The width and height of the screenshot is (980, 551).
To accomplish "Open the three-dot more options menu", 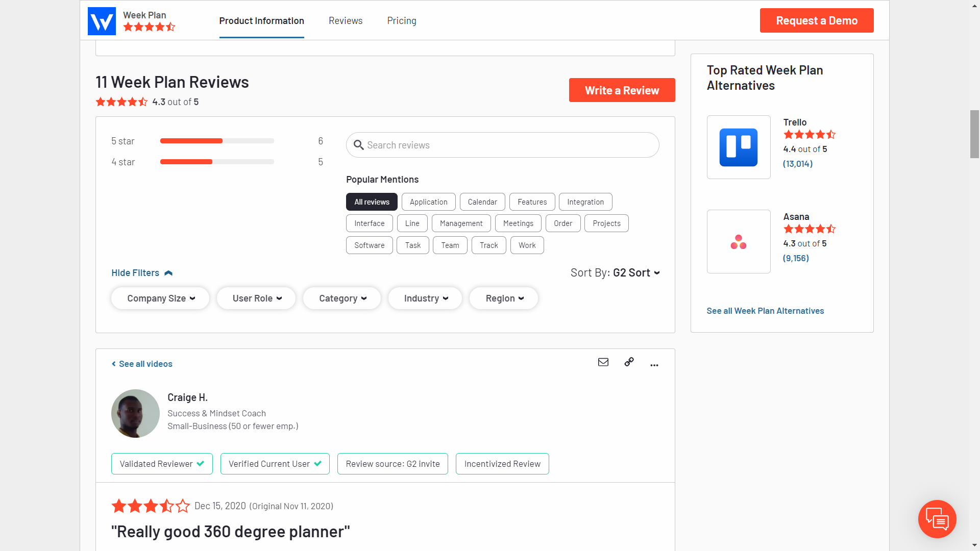I will point(654,365).
